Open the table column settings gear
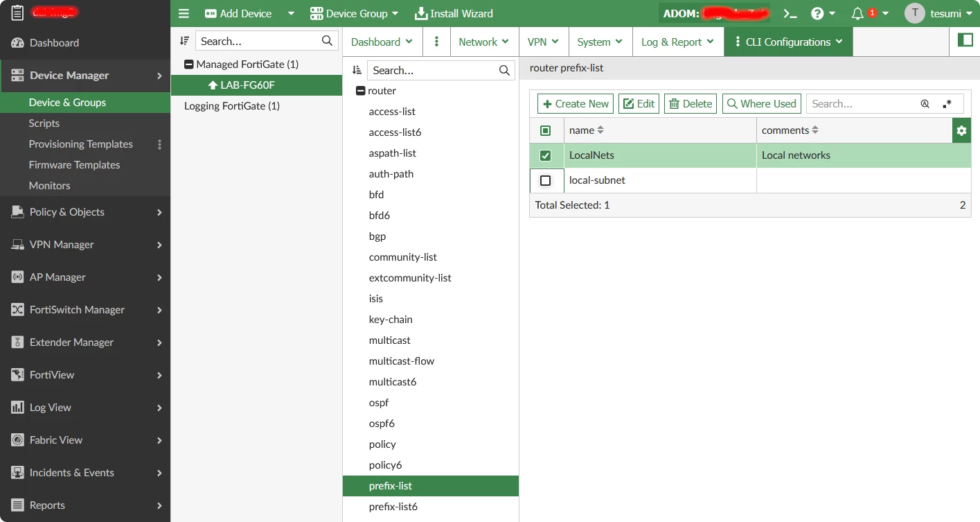This screenshot has height=522, width=980. [x=961, y=130]
